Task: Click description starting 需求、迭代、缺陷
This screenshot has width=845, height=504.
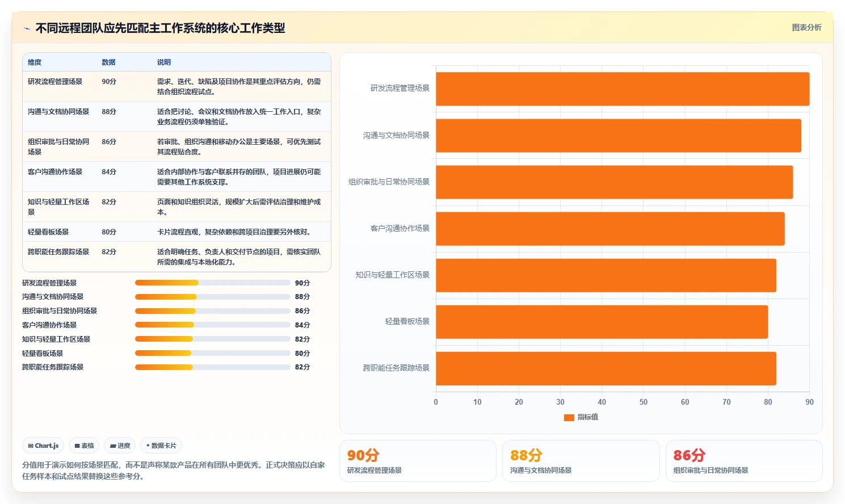Action: tap(239, 87)
